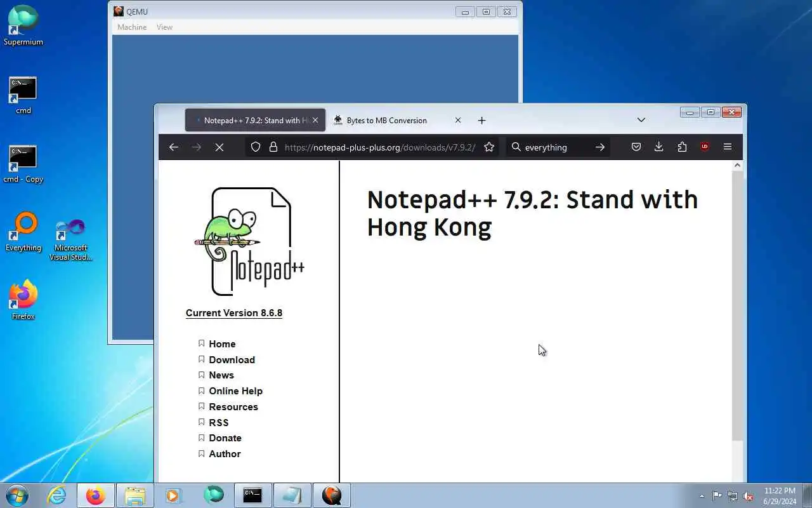Open the Firefox hamburger application menu
The width and height of the screenshot is (812, 508).
click(x=728, y=147)
